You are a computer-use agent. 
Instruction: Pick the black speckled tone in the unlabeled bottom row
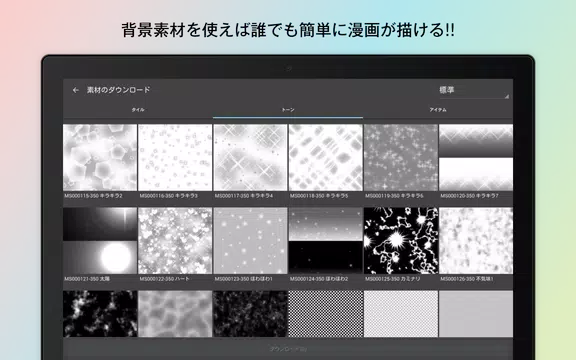coord(250,314)
